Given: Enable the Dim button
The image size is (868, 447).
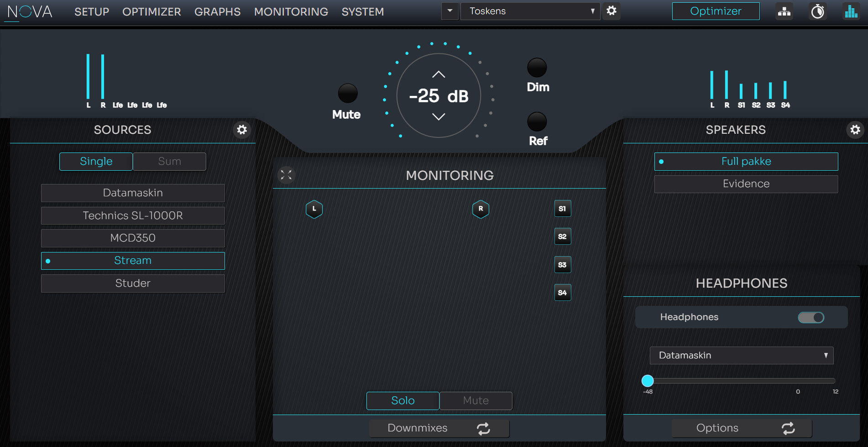Looking at the screenshot, I should (x=537, y=68).
